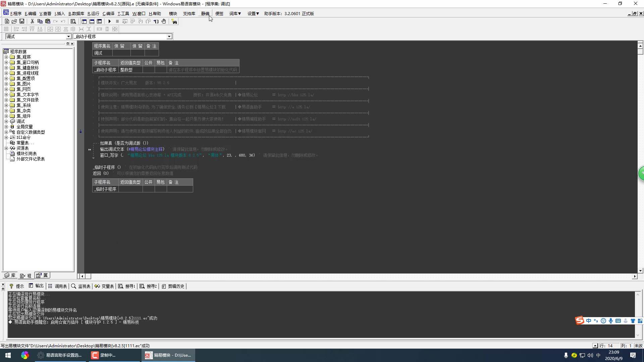Click the 便签 menu button
The image size is (644, 362).
[x=219, y=13]
